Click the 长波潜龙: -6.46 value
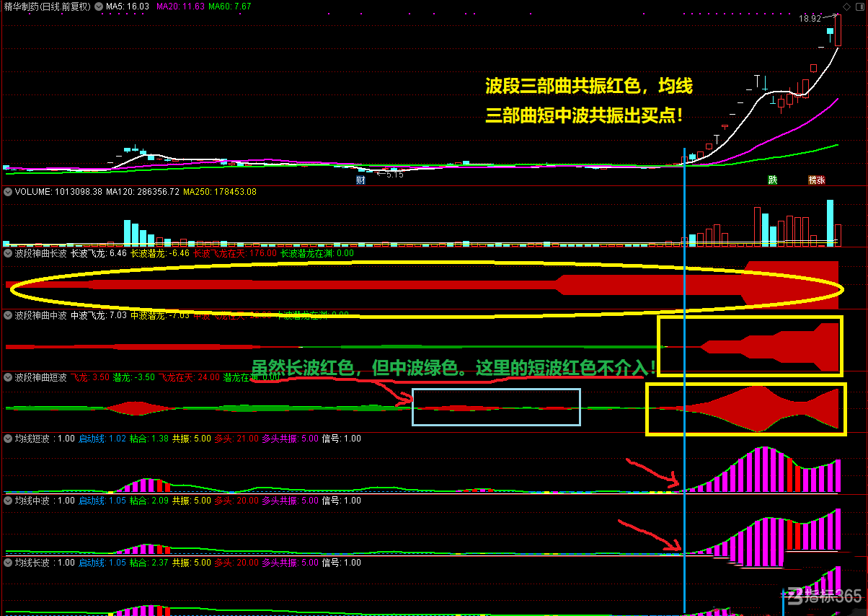Image resolution: width=868 pixels, height=616 pixels. click(x=159, y=253)
